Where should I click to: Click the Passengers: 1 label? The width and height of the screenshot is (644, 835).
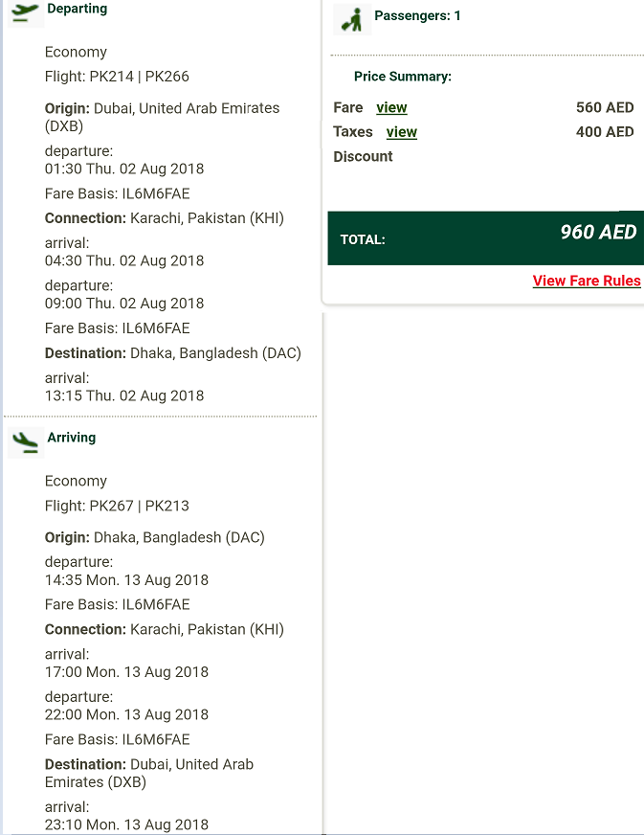pos(417,16)
